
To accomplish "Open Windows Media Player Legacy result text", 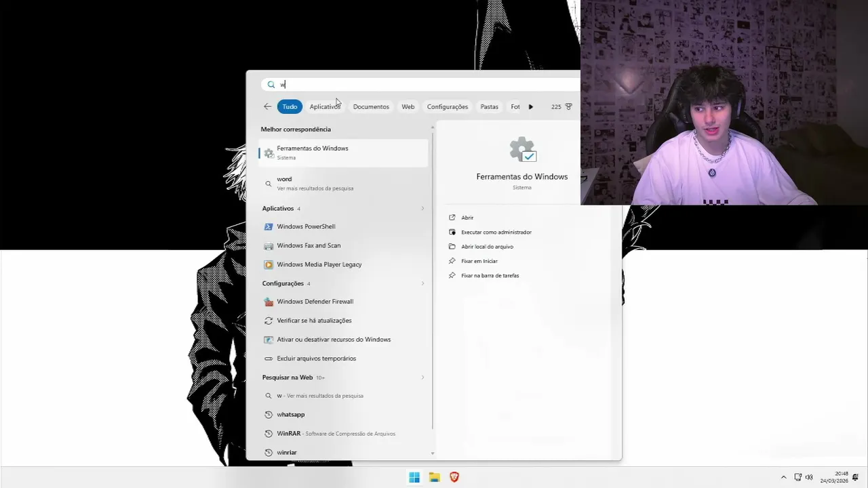I will (319, 264).
